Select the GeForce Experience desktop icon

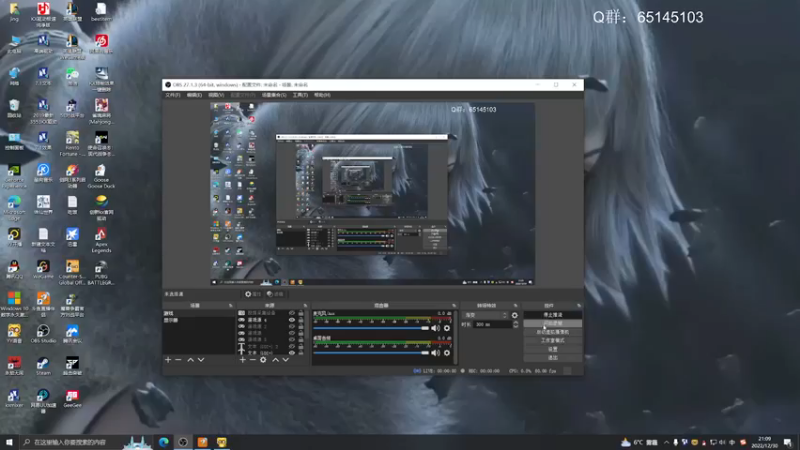click(x=14, y=176)
